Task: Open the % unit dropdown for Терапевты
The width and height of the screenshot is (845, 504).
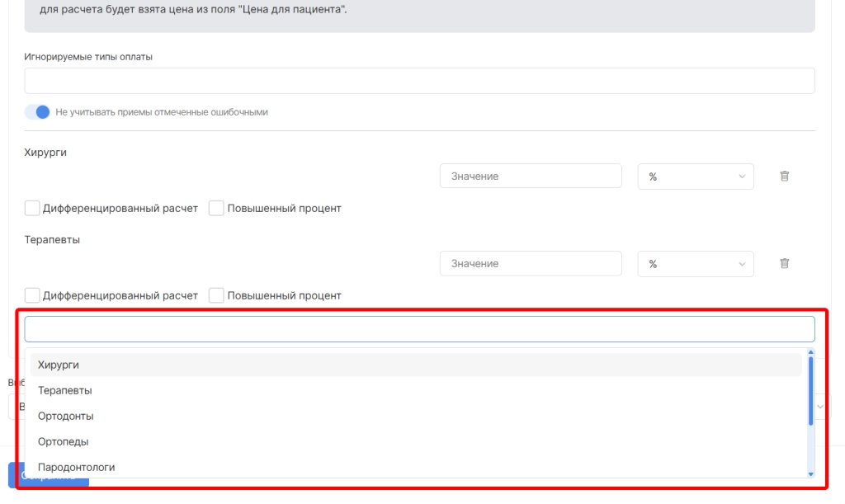Action: [x=695, y=264]
